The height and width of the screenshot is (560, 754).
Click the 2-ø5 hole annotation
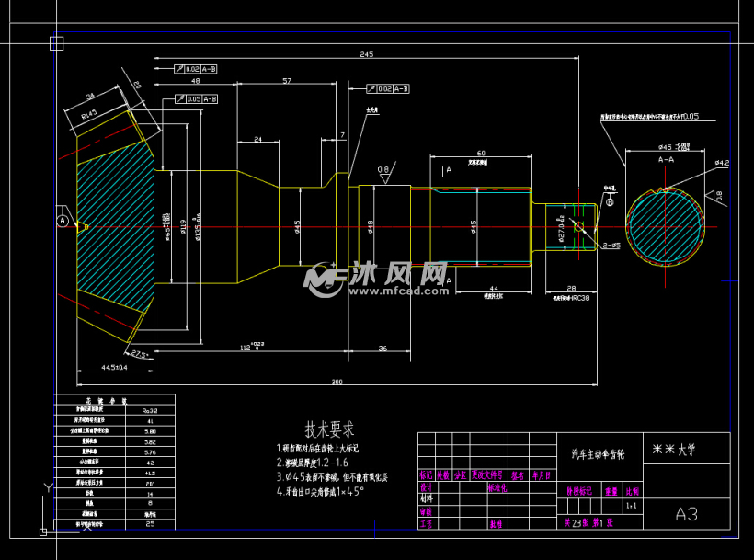tap(611, 246)
